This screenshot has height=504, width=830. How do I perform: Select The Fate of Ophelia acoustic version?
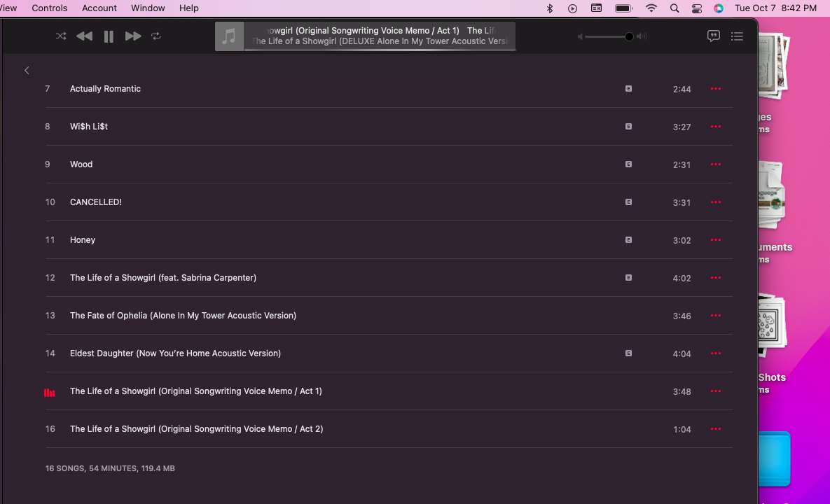click(183, 316)
